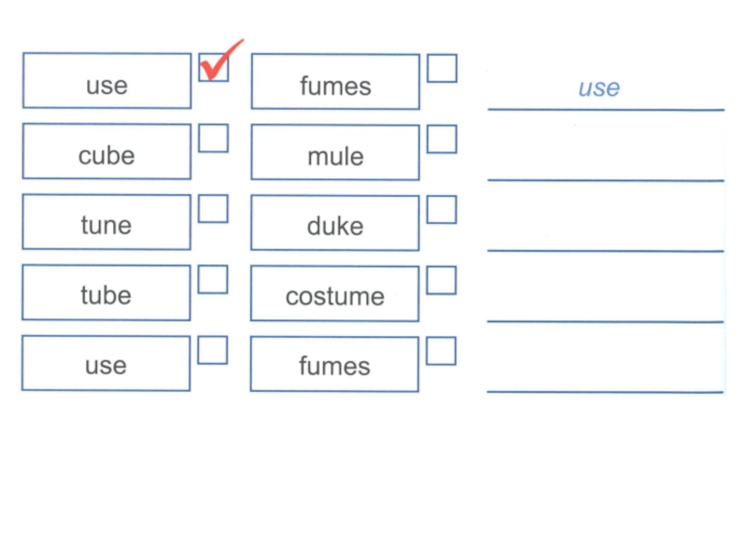Select the mule word box

[335, 152]
